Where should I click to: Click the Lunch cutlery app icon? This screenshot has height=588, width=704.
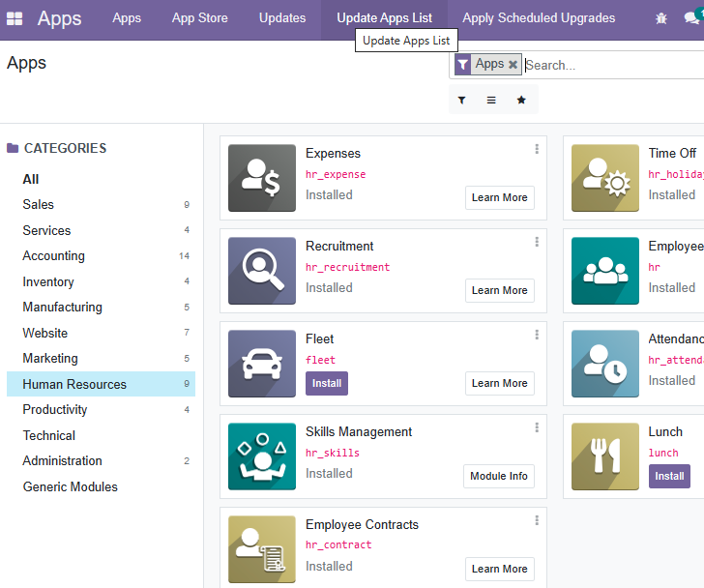point(604,456)
